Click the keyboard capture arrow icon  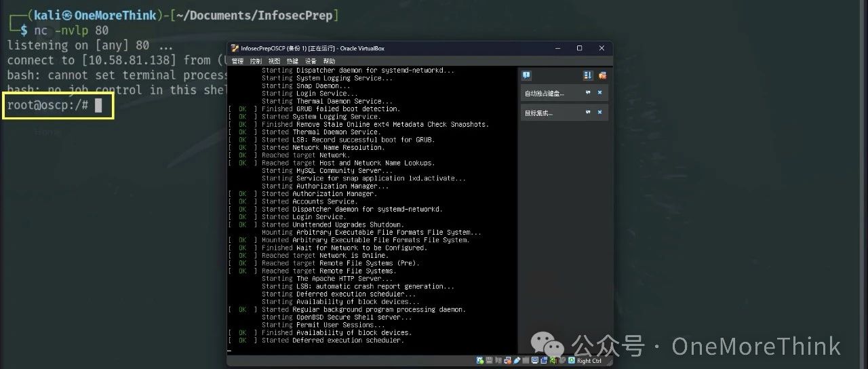572,361
